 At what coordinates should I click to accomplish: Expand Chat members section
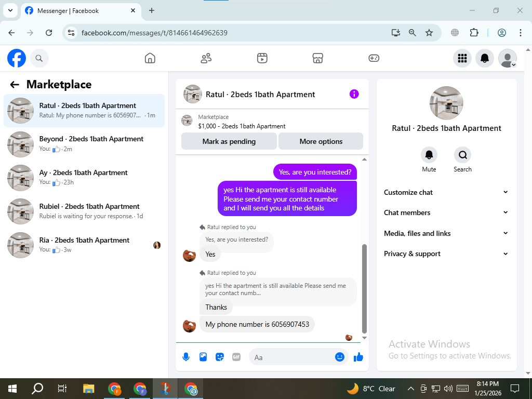pos(446,212)
